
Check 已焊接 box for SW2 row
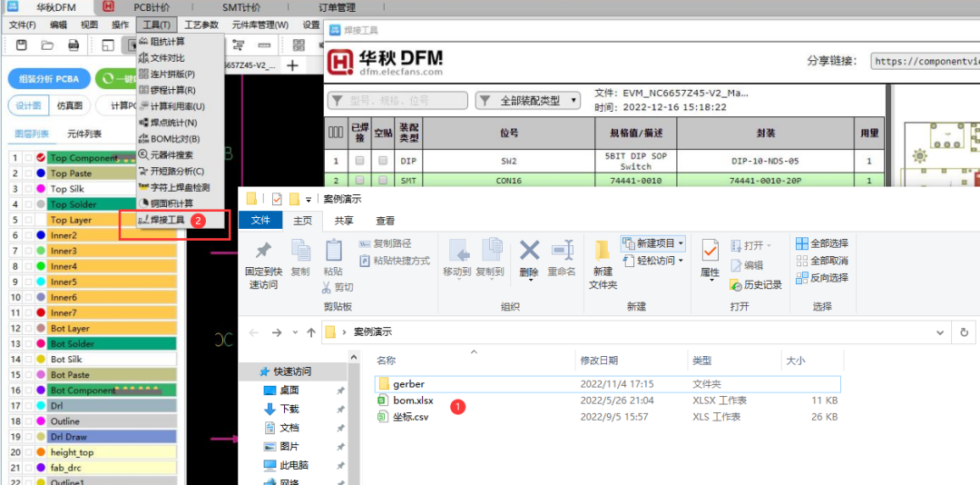tap(359, 161)
